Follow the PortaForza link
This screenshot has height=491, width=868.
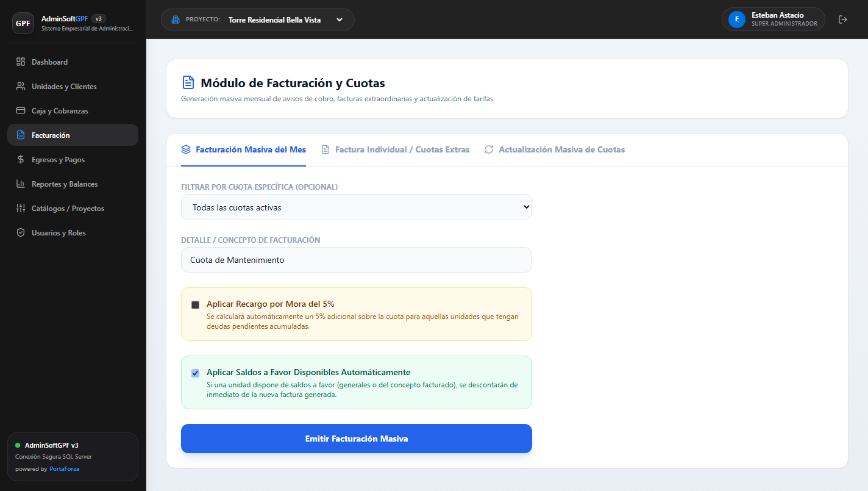tap(64, 469)
